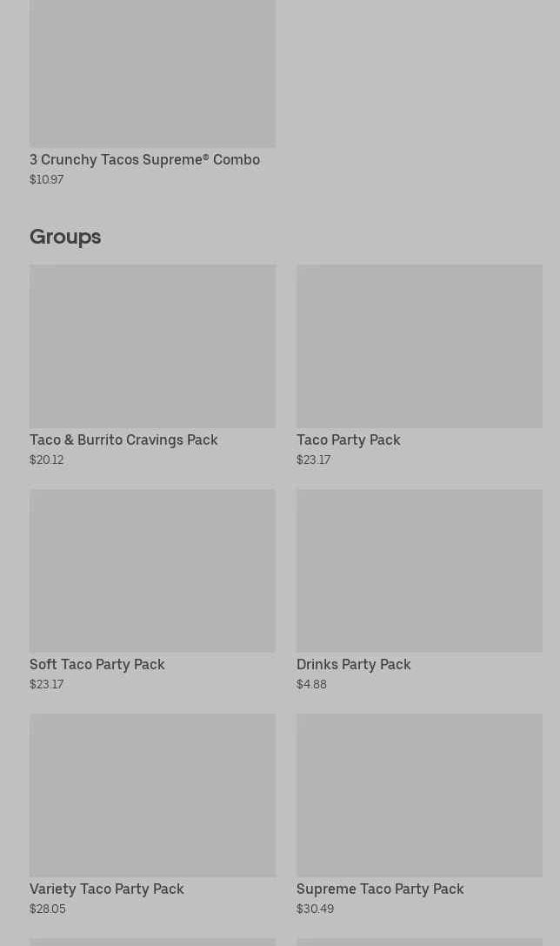
Task: Open the Taco Party Pack image
Action: pyautogui.click(x=419, y=346)
